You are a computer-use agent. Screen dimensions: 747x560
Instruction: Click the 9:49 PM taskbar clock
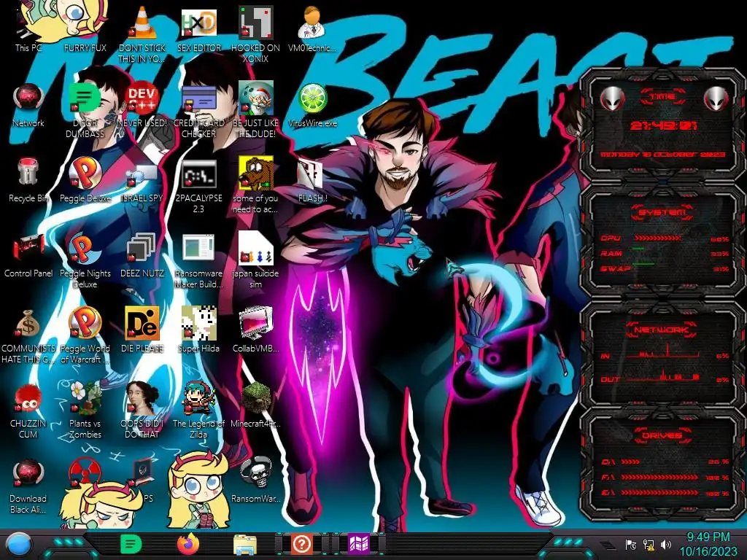(708, 544)
